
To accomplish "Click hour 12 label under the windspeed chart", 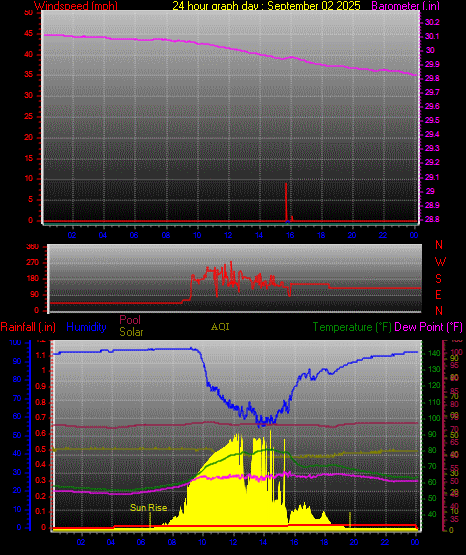I will pos(228,235).
